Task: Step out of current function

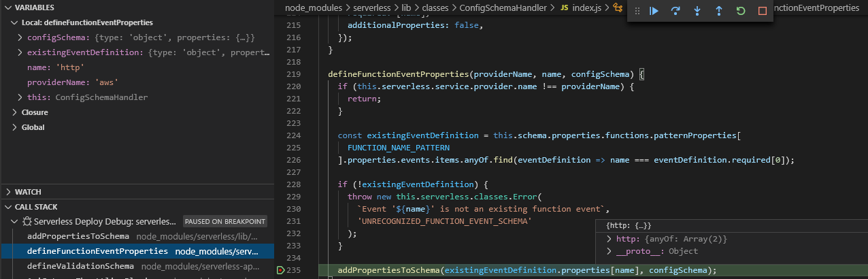Action: [x=719, y=11]
